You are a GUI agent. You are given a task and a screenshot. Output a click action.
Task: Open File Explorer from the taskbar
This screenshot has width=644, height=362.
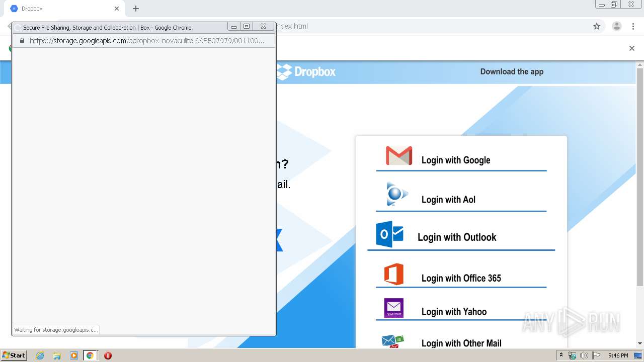pos(57,355)
